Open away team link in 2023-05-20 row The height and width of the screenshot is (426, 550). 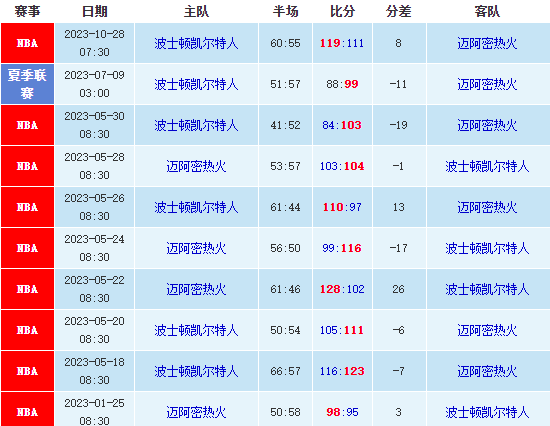coord(487,331)
